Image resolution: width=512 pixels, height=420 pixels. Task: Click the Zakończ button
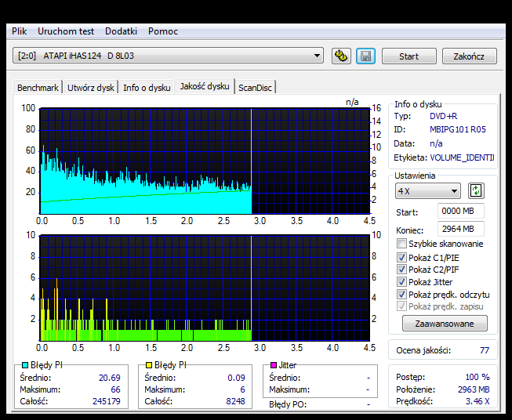click(469, 56)
